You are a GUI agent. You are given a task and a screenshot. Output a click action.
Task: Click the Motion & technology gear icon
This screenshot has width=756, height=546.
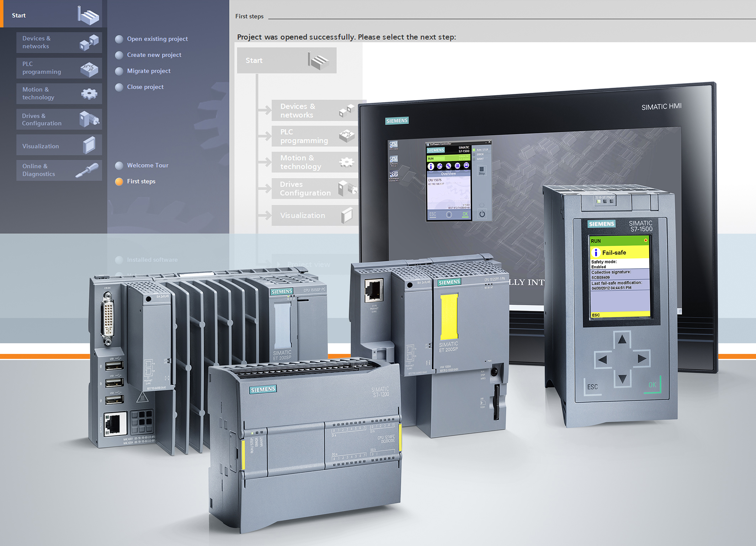coord(89,94)
